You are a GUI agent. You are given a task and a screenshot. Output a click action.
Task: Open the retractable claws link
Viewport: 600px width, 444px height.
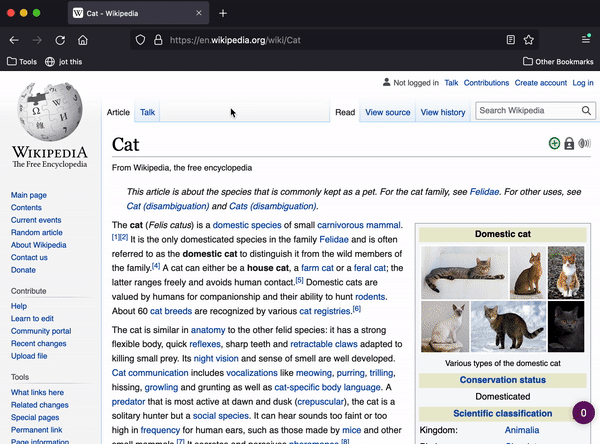324,344
